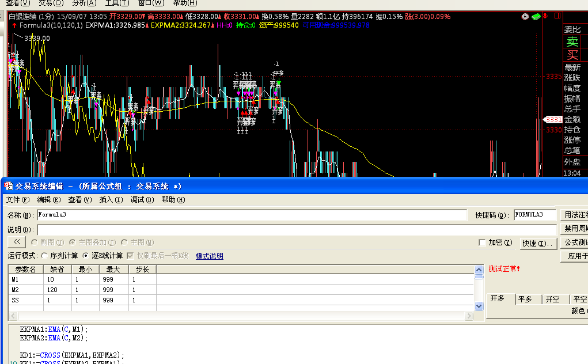Open the 插入(I) menu in editor

point(111,200)
